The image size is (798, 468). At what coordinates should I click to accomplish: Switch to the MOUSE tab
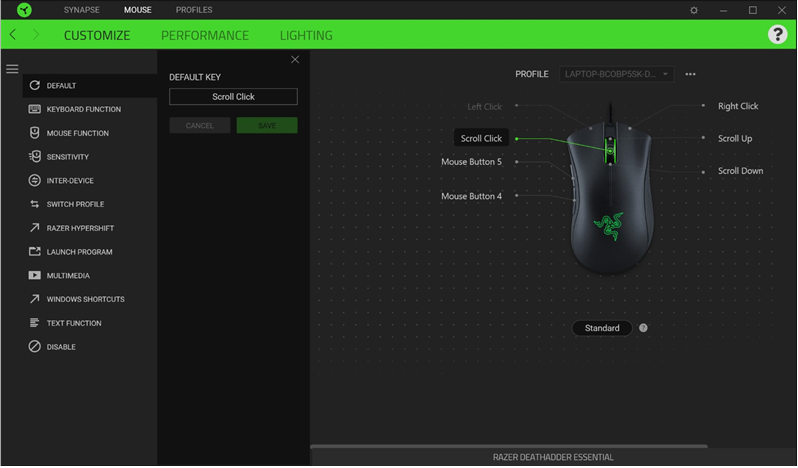(137, 10)
